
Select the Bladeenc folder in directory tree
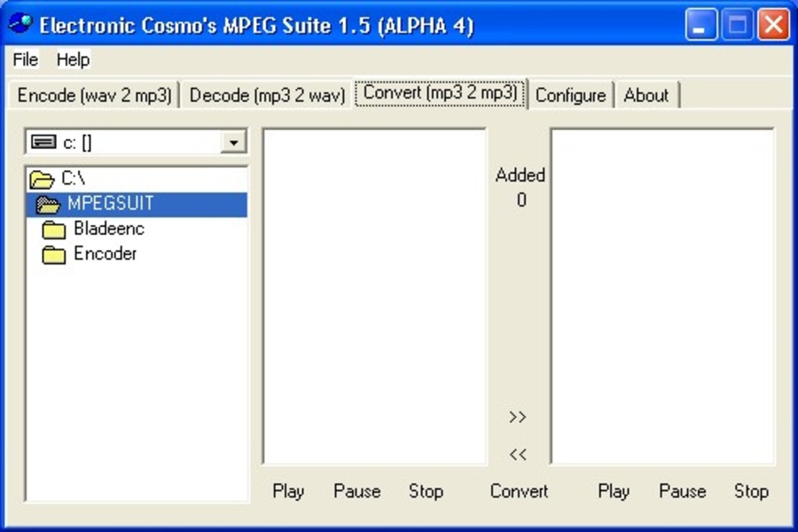108,229
